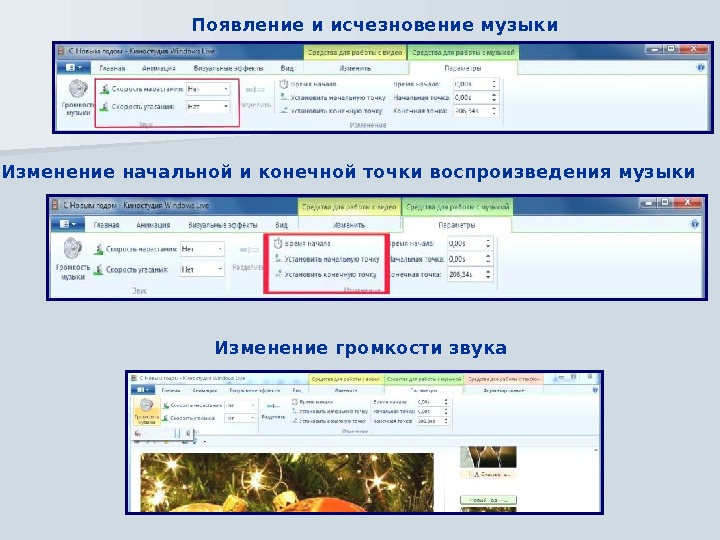Click the highlighted Music volume button in bottom screenshot
This screenshot has height=540, width=720.
(x=146, y=411)
